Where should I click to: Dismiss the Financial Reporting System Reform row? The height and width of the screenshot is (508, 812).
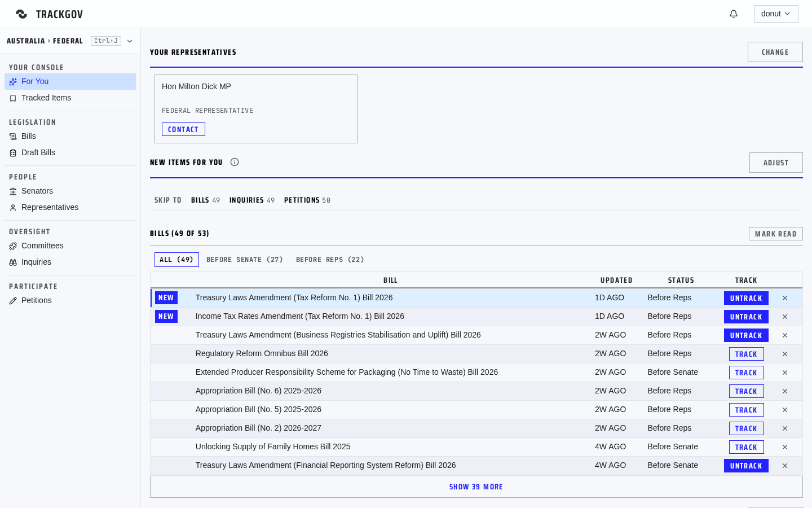[x=785, y=466]
